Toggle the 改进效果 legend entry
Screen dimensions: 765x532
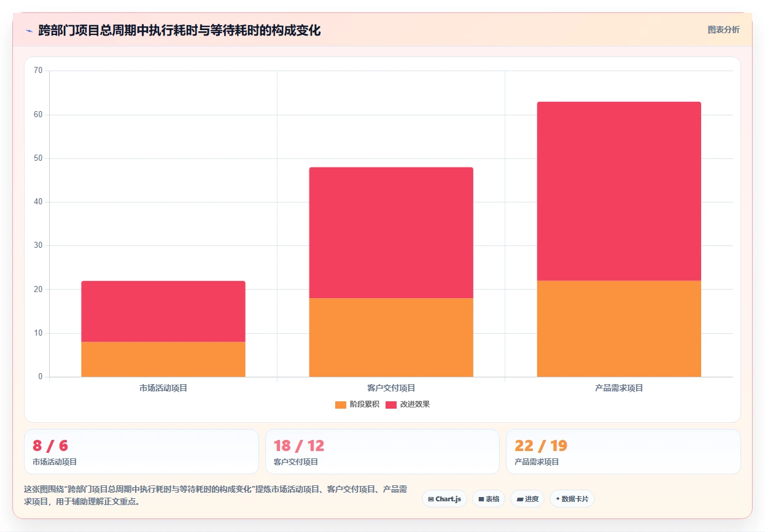(407, 404)
